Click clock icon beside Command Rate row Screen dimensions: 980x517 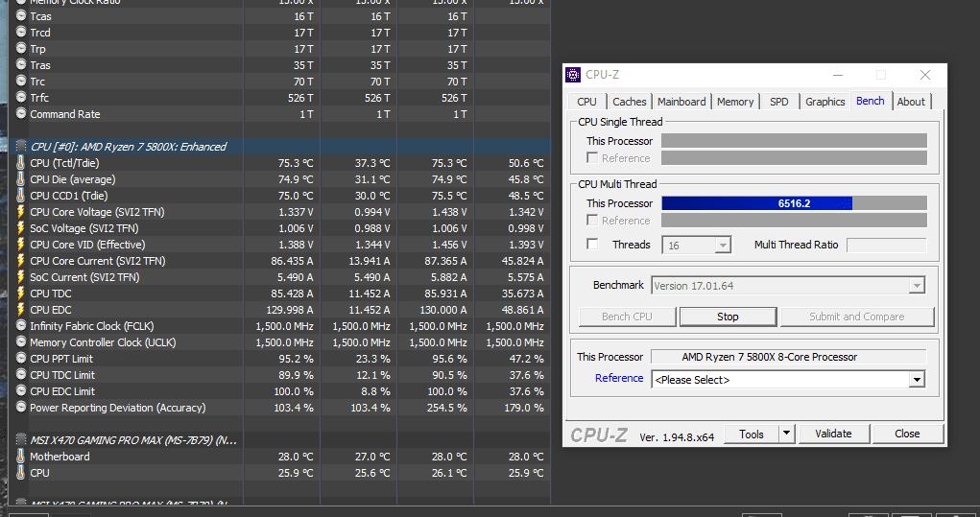point(20,113)
